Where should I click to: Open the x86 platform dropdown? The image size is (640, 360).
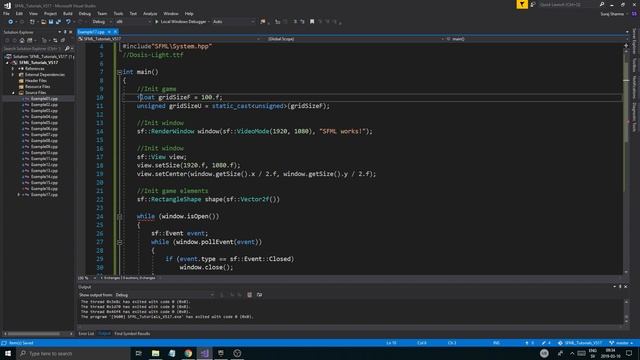(x=133, y=22)
